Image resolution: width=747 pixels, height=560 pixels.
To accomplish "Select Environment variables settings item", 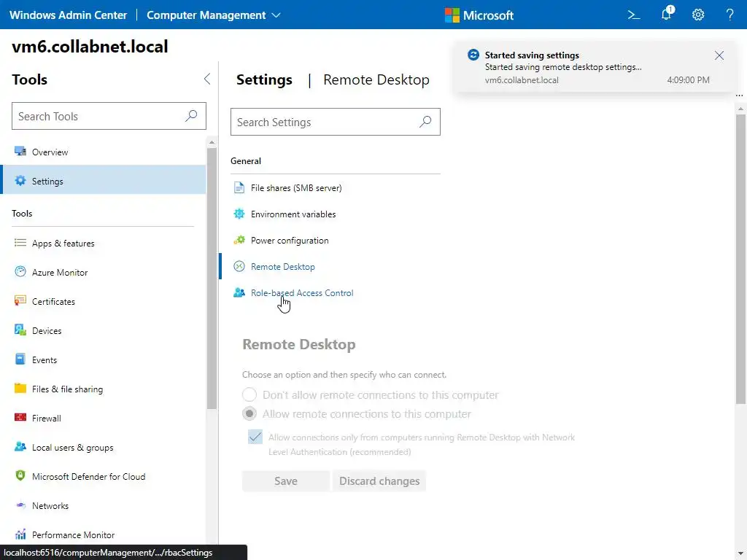I will pos(293,214).
